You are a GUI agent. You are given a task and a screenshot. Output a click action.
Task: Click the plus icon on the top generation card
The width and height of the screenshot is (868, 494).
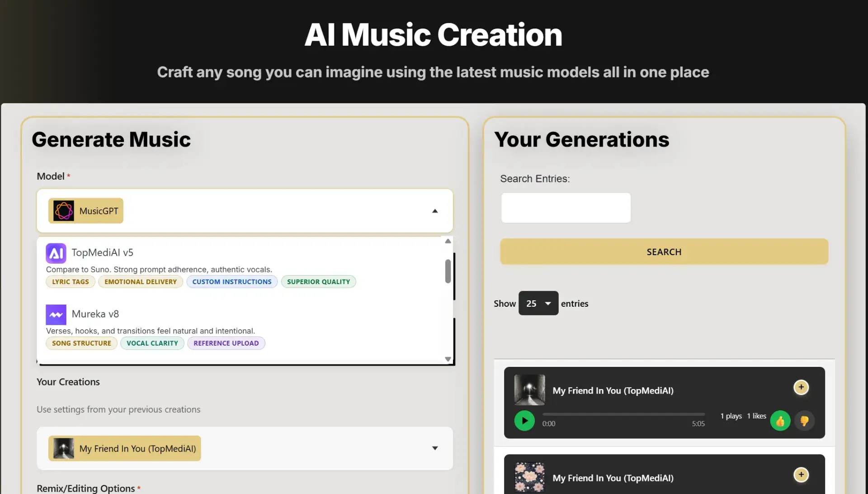[x=801, y=387]
